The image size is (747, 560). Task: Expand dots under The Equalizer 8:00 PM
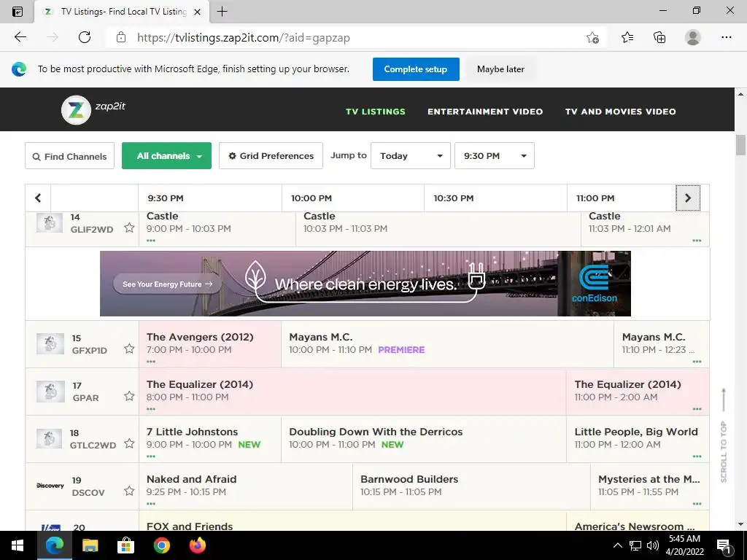point(151,408)
